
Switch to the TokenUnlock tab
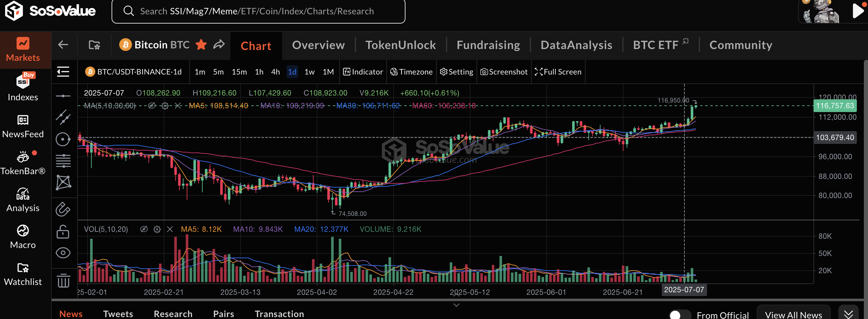[x=401, y=45]
